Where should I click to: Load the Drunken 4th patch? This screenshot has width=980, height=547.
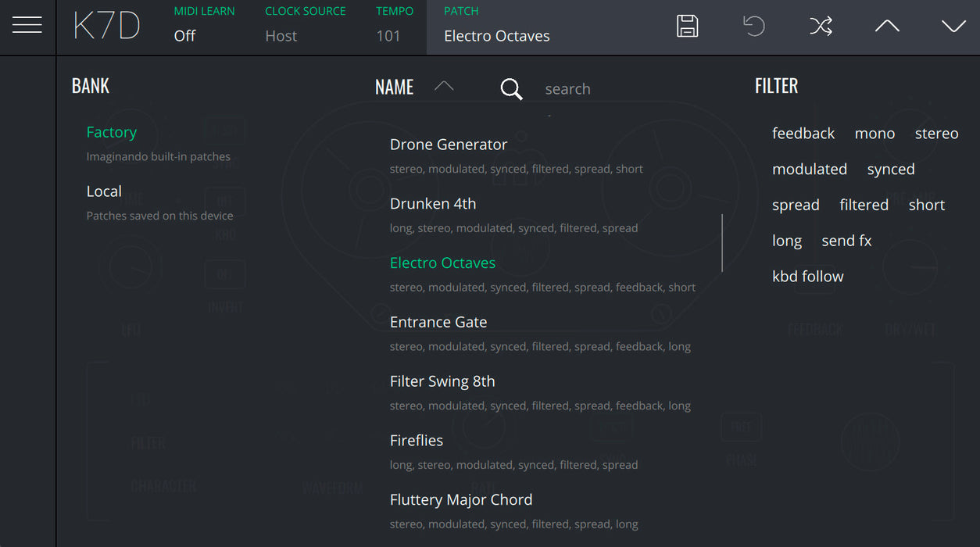(433, 204)
